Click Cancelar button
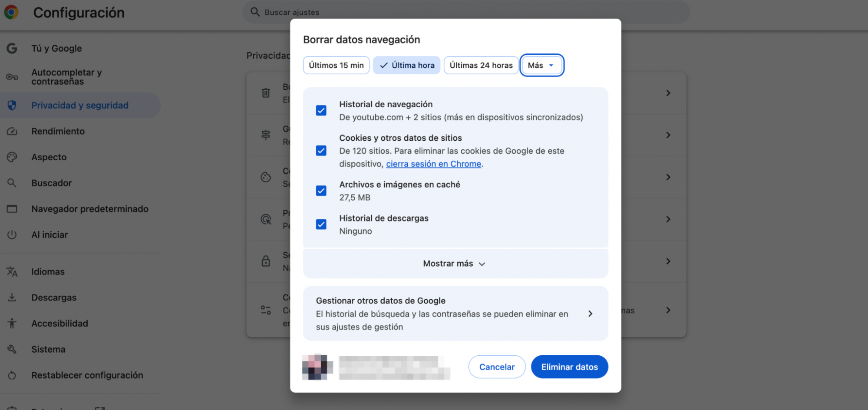This screenshot has height=410, width=868. click(497, 367)
